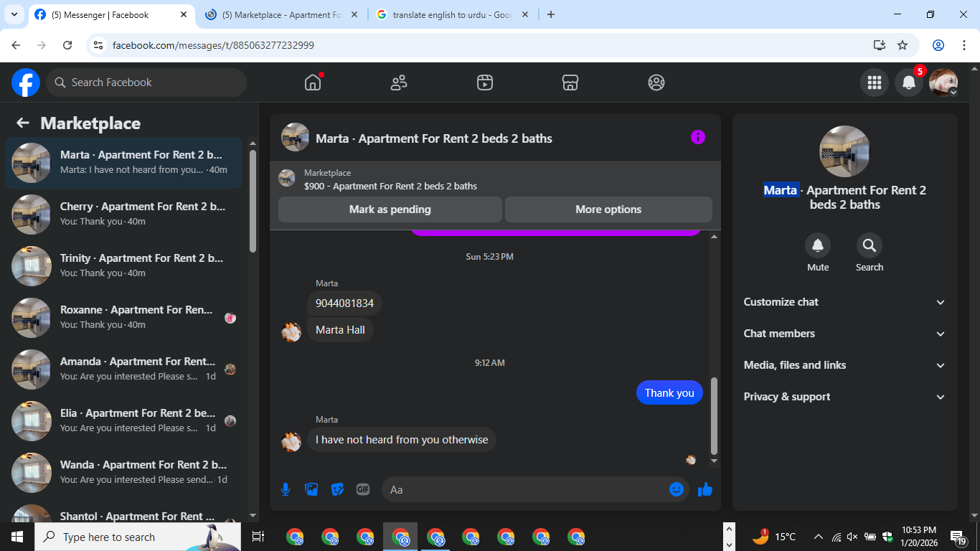Switch to the Messenger | Facebook tab
The height and width of the screenshot is (551, 980).
[111, 14]
